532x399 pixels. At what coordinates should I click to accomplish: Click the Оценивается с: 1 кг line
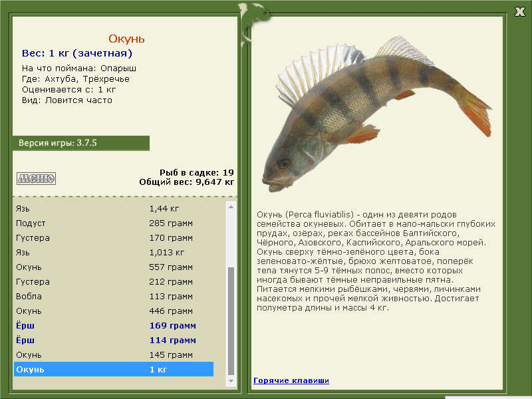point(69,90)
